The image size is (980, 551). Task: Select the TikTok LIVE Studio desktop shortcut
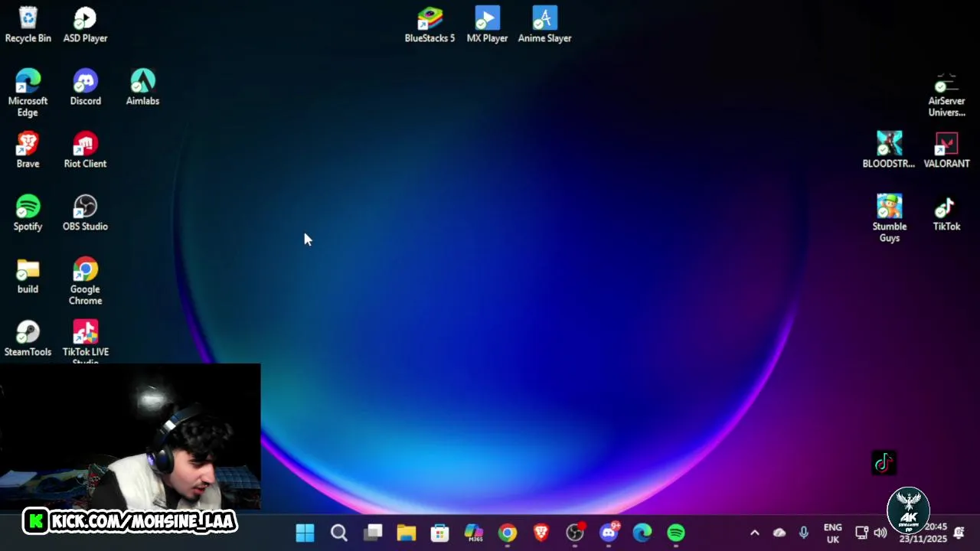85,341
